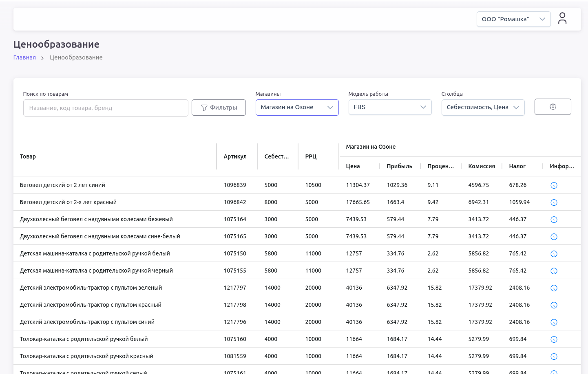Click info icon for article 1075150
This screenshot has height=374, width=588.
pyautogui.click(x=554, y=254)
